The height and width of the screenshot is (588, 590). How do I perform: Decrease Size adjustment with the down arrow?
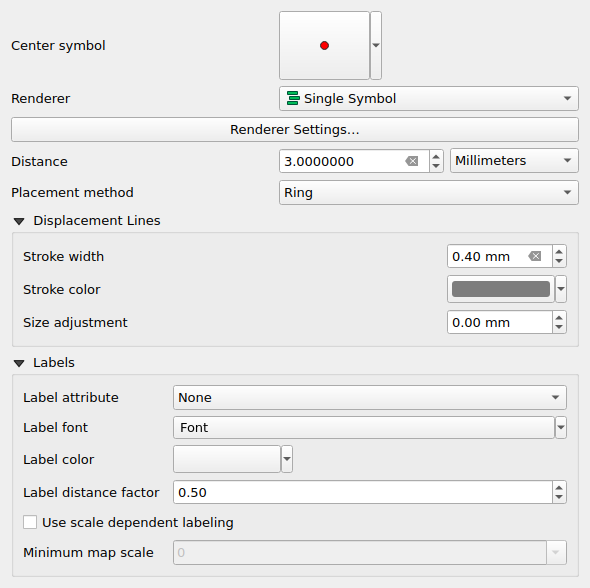(x=559, y=327)
